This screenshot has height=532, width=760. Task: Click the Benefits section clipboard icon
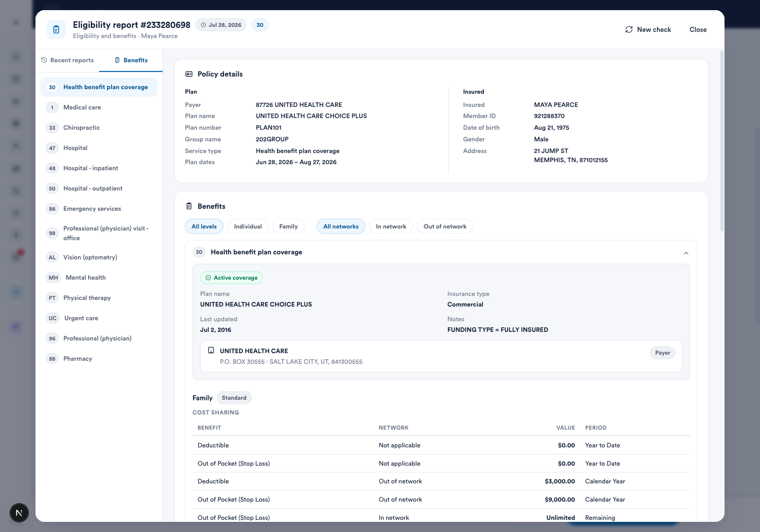tap(189, 206)
